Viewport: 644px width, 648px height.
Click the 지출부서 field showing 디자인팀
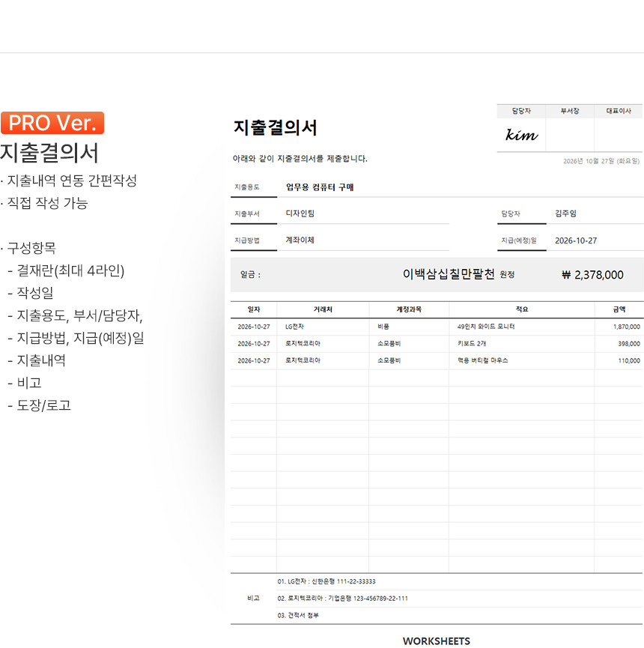(300, 214)
